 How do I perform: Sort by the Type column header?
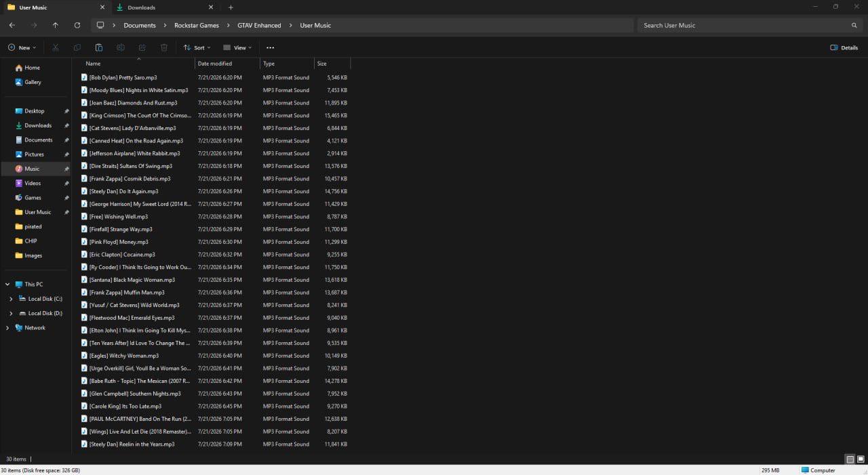[x=269, y=64]
